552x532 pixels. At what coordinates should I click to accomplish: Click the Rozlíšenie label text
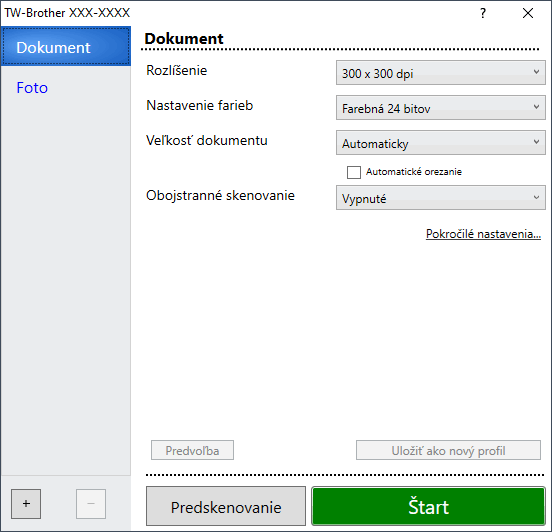click(x=176, y=70)
